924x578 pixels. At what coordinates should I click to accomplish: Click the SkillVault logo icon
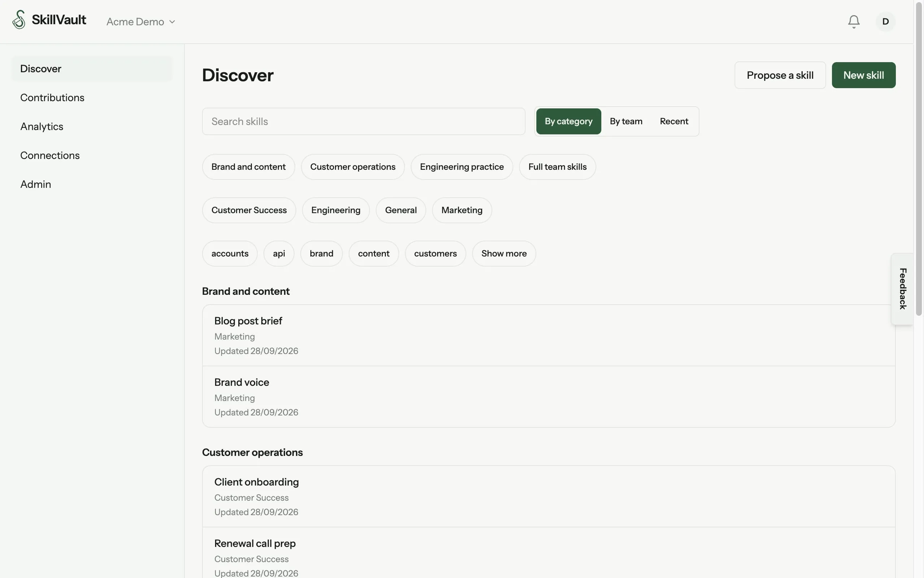pyautogui.click(x=19, y=20)
